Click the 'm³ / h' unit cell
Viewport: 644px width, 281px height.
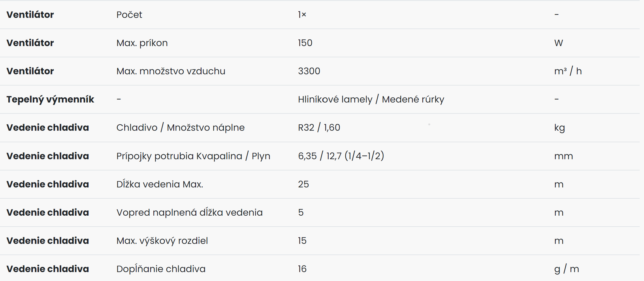[x=568, y=71]
